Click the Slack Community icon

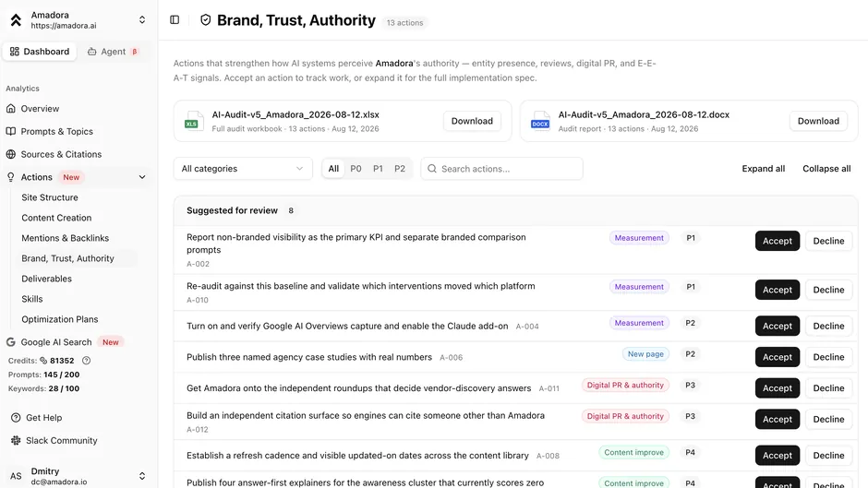(16, 440)
